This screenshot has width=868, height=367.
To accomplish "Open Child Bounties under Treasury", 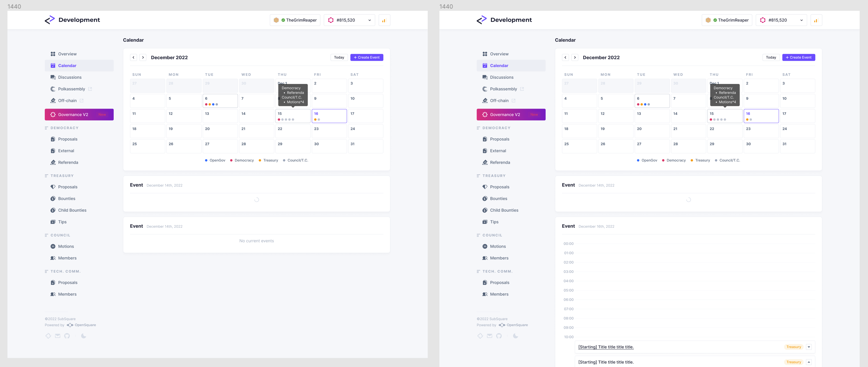I will (x=72, y=210).
